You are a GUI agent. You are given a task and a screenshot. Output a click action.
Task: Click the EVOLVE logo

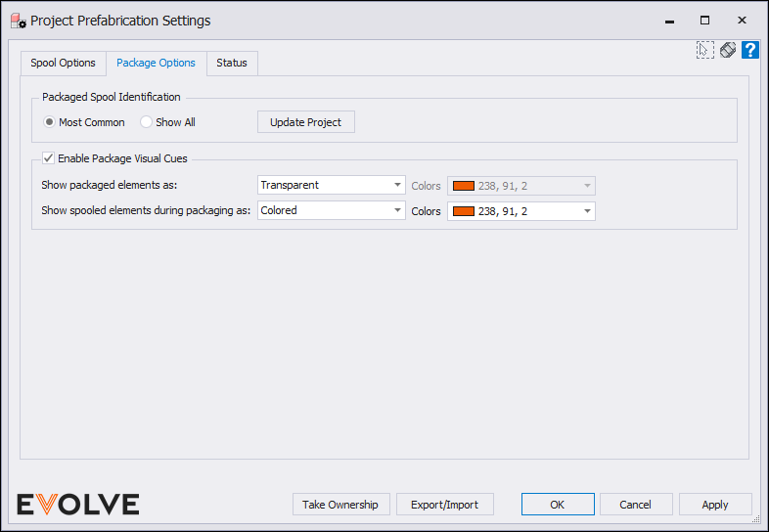coord(78,504)
